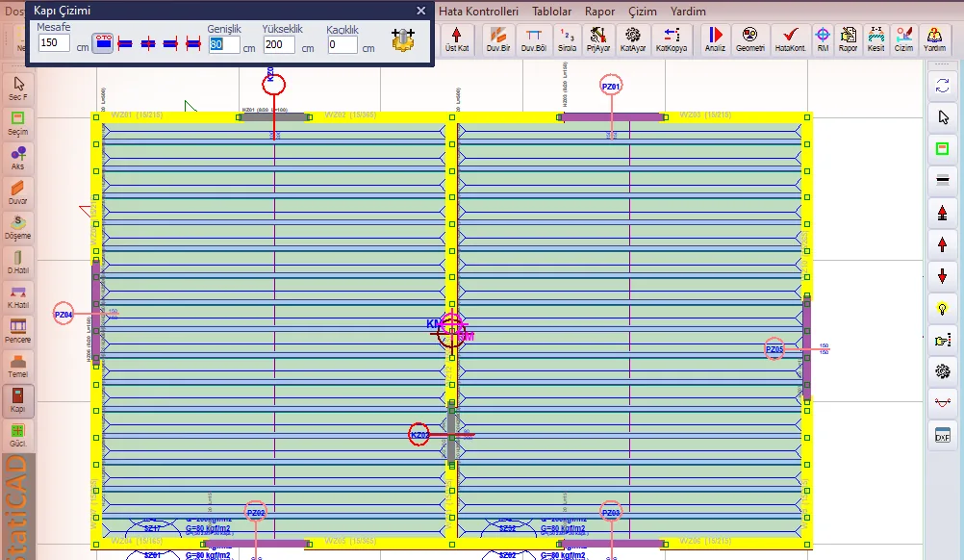The image size is (964, 560).
Task: Select the Pencere window tool
Action: pyautogui.click(x=18, y=331)
